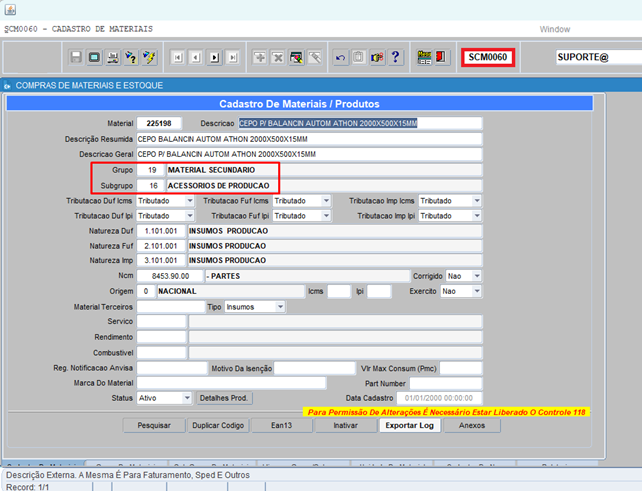The width and height of the screenshot is (642, 491).
Task: Click the Delete Record X icon
Action: pos(278,57)
